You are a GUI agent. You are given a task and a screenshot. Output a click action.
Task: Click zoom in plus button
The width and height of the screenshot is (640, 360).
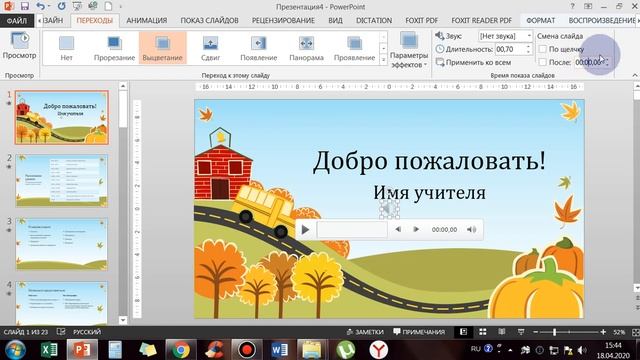point(603,332)
